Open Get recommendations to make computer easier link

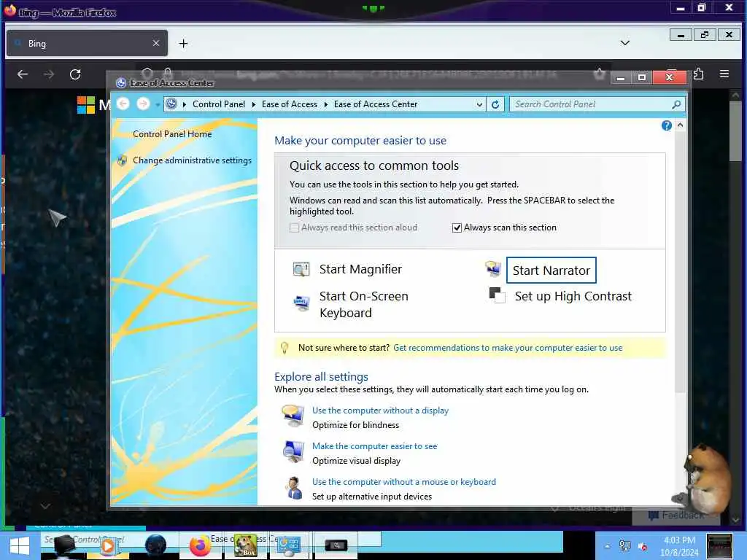click(508, 348)
